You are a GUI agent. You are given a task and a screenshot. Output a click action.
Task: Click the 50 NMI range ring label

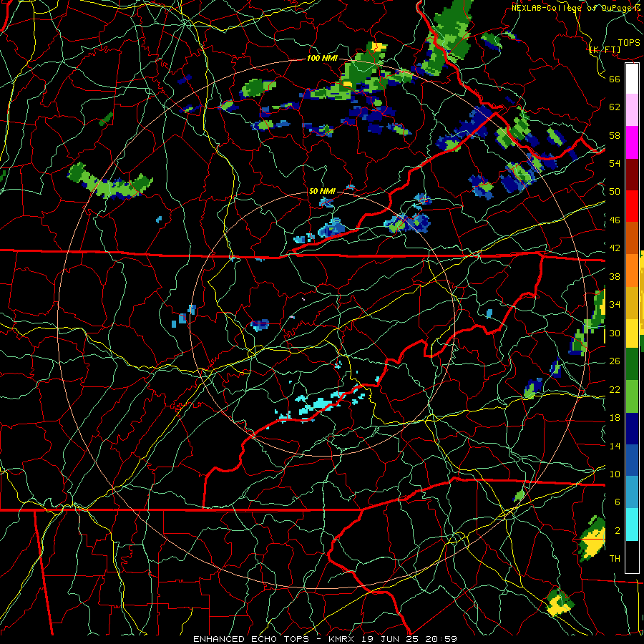[322, 191]
